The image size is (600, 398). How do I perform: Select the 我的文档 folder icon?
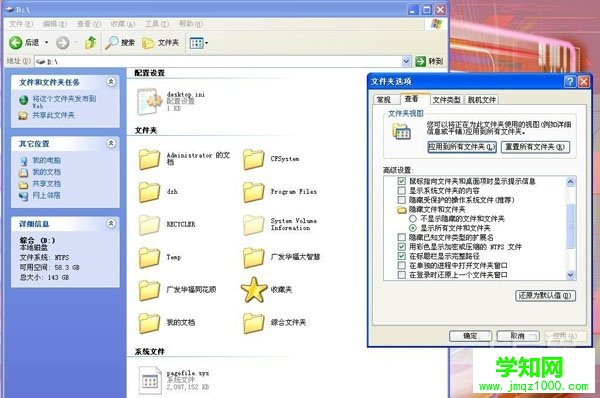point(149,323)
